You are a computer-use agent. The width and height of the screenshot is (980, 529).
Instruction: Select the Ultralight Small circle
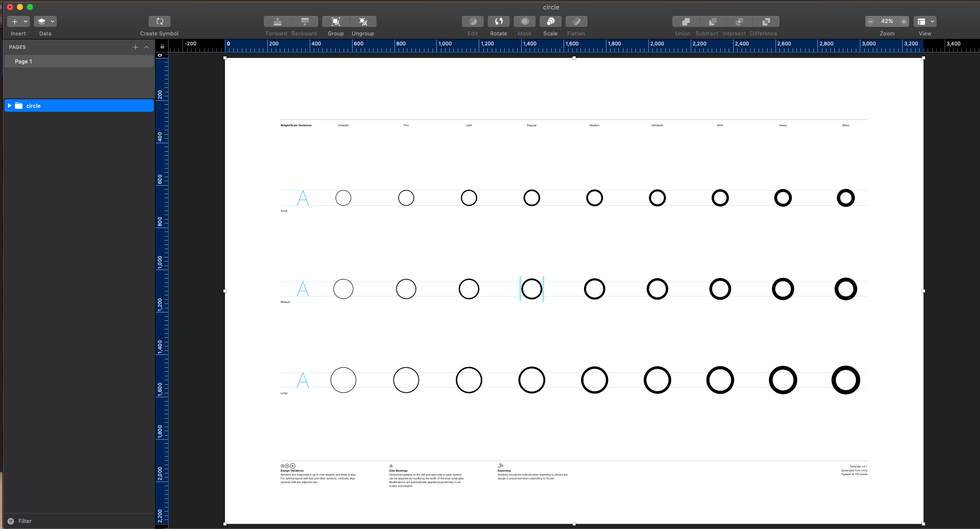(x=343, y=198)
